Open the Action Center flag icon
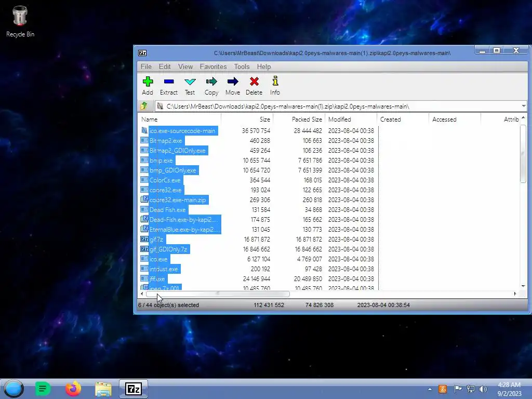Image resolution: width=532 pixels, height=399 pixels. [458, 389]
